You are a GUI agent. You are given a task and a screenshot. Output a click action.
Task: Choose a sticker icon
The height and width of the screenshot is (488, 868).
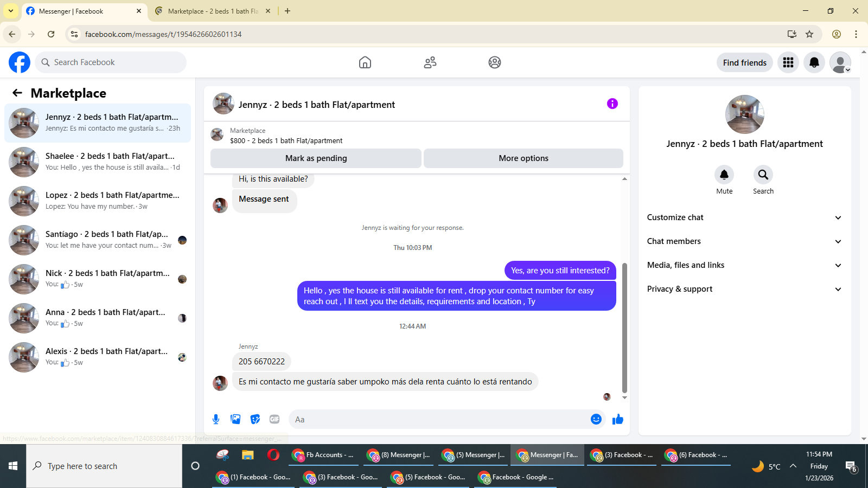[x=255, y=419]
